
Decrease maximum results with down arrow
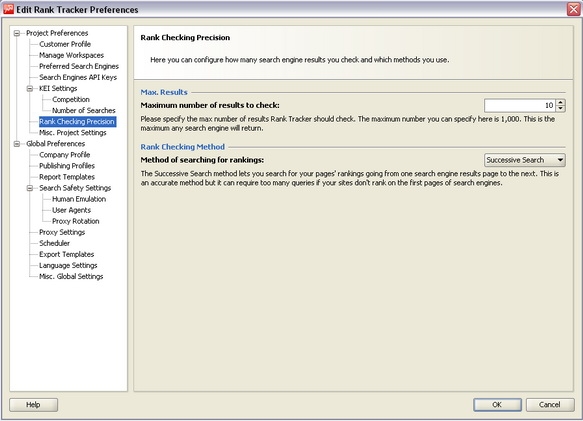(561, 109)
